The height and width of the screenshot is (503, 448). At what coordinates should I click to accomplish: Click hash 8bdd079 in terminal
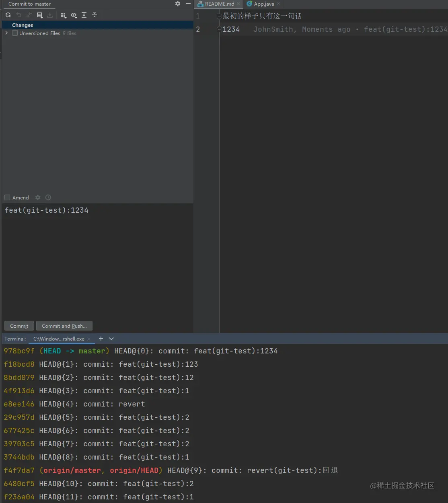pyautogui.click(x=19, y=378)
